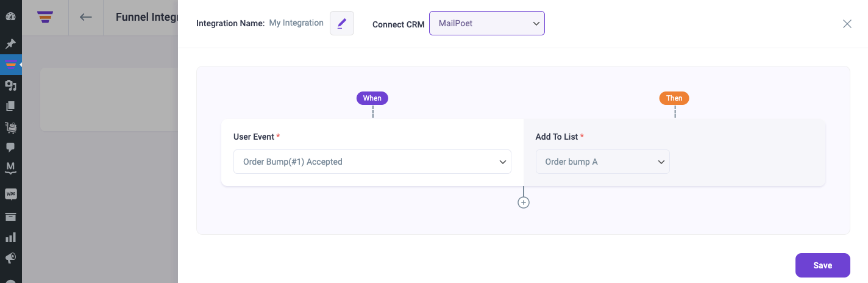Screen dimensions: 868x283
Task: Go back using the left arrow icon
Action: point(86,17)
